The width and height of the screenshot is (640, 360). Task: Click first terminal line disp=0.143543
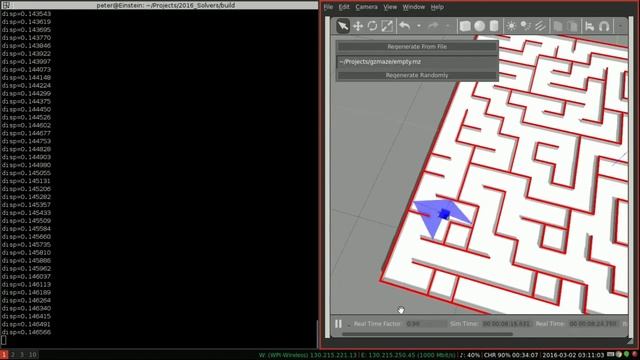(x=26, y=14)
